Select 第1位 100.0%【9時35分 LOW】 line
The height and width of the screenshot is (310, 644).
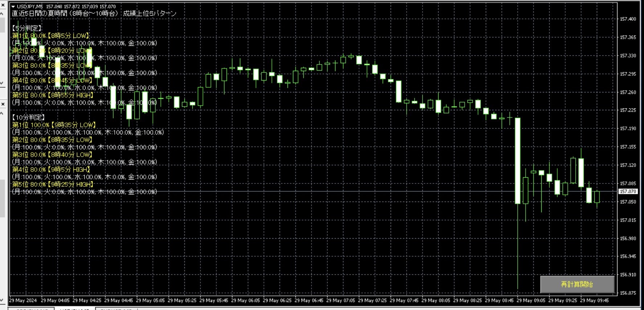[54, 125]
